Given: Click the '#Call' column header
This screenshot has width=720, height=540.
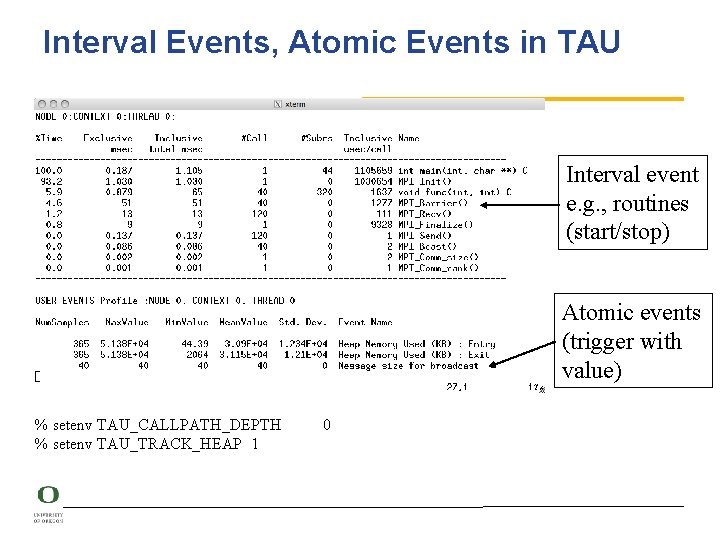Looking at the screenshot, I should pyautogui.click(x=254, y=138).
